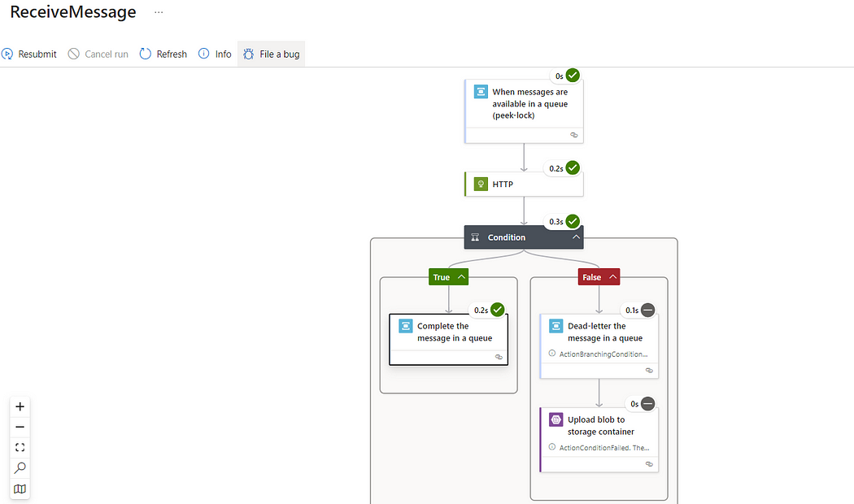This screenshot has width=854, height=504.
Task: Open the canvas search tool
Action: click(20, 467)
